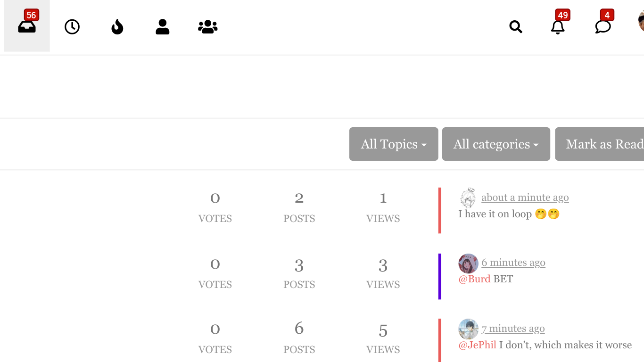Viewport: 644px width, 362px height.
Task: Click avatar beside '7 minutes ago'
Action: (468, 329)
